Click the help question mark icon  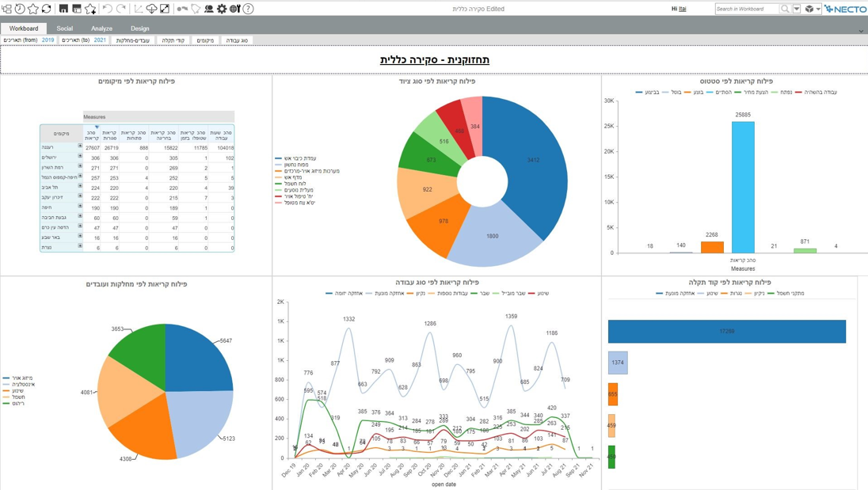click(249, 9)
